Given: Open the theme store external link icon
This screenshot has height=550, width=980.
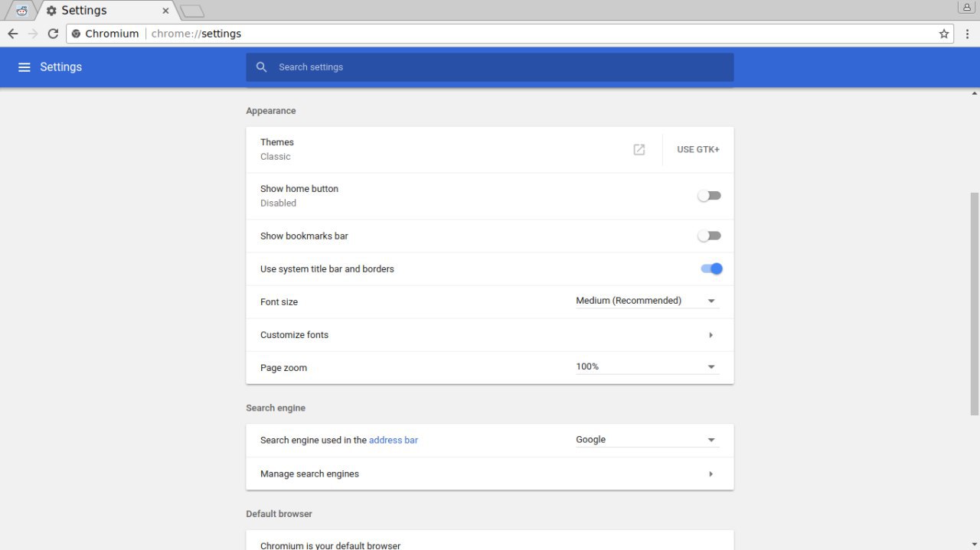Looking at the screenshot, I should coord(639,150).
